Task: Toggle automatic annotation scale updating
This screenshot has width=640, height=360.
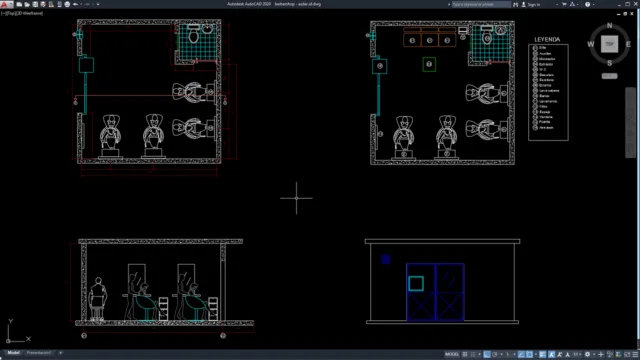Action: pyautogui.click(x=559, y=355)
